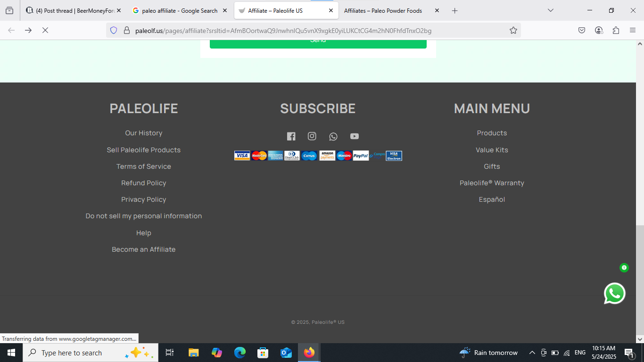
Task: Open the Firefox application menu
Action: [x=633, y=30]
